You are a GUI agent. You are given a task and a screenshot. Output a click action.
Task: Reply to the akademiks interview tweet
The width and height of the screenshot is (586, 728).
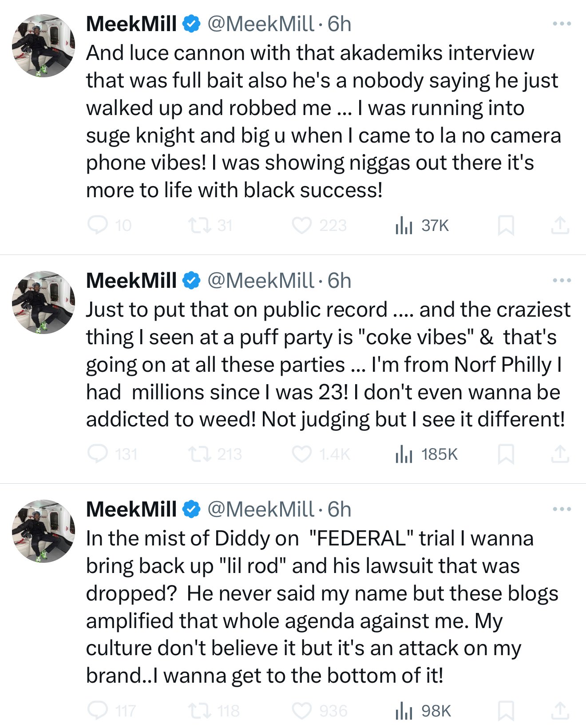[x=98, y=225]
